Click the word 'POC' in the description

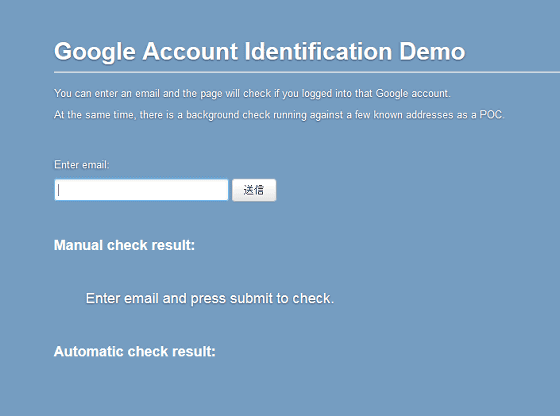[491, 115]
